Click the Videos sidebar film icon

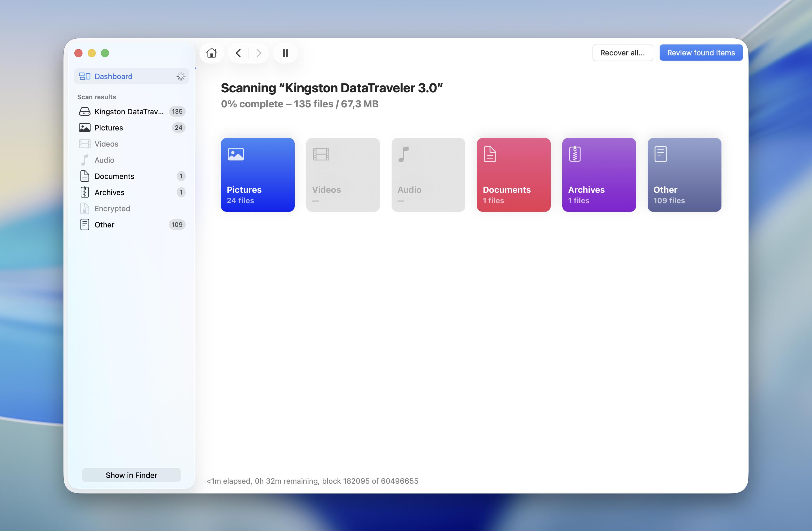[x=84, y=144]
